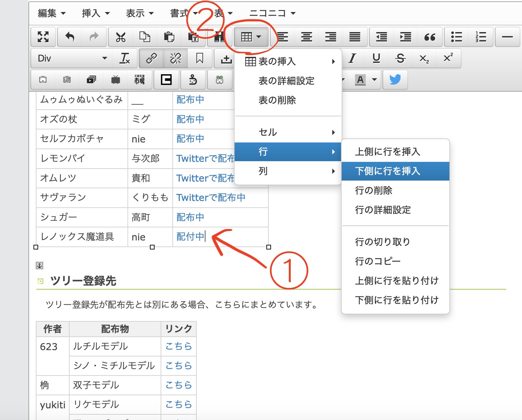Open こちら link for ルチルモデル
Image resolution: width=522 pixels, height=420 pixels.
(179, 346)
